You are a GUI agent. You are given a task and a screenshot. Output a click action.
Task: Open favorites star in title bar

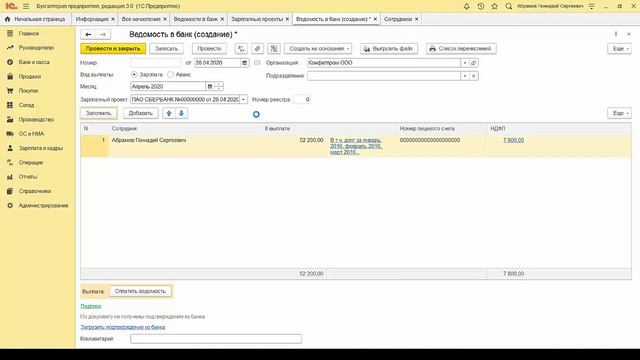(x=495, y=6)
